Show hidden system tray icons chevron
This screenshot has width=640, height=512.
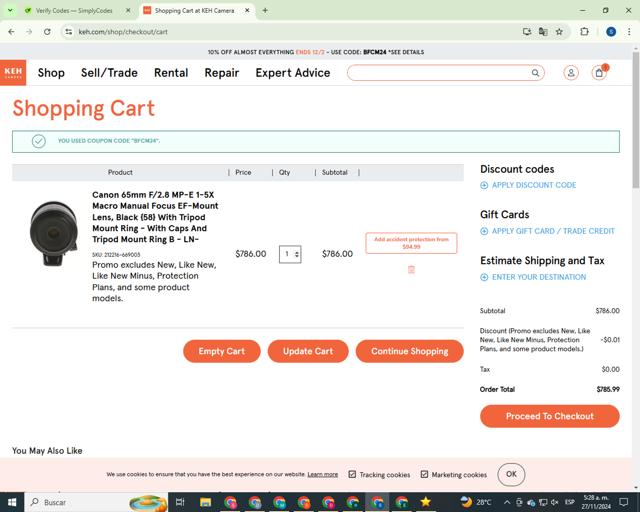click(x=507, y=502)
